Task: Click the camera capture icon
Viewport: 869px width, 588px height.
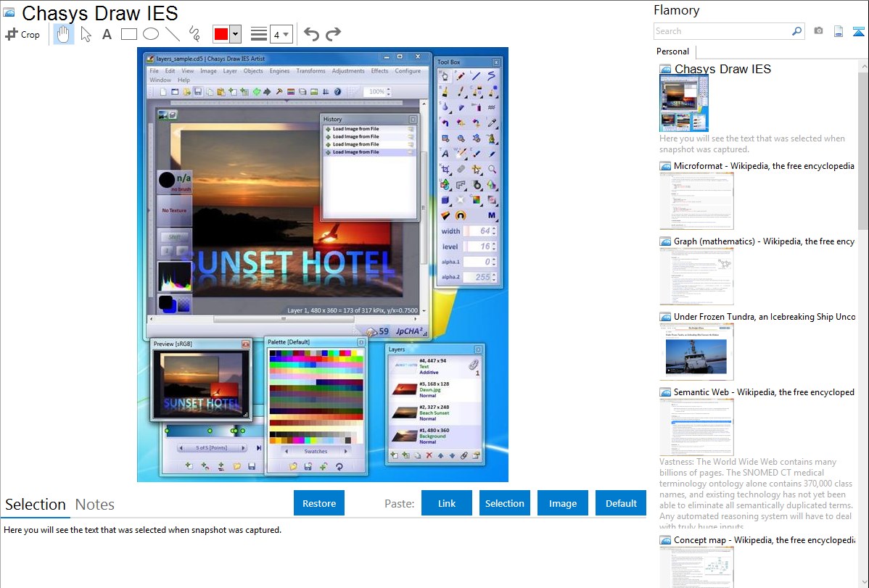Action: click(x=818, y=31)
